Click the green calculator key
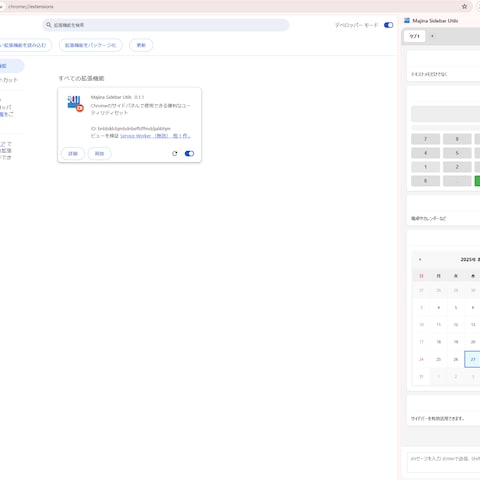The height and width of the screenshot is (480, 480). [x=477, y=181]
